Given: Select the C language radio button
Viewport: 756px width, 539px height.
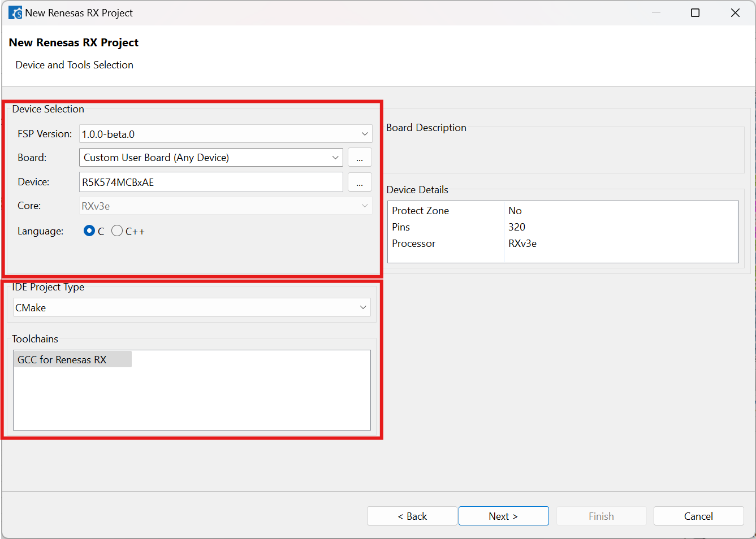Looking at the screenshot, I should (x=89, y=231).
